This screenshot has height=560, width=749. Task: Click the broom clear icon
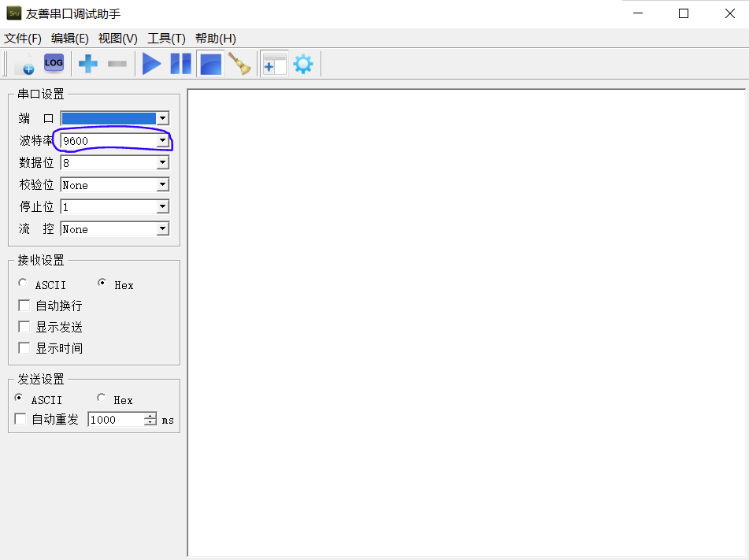239,64
